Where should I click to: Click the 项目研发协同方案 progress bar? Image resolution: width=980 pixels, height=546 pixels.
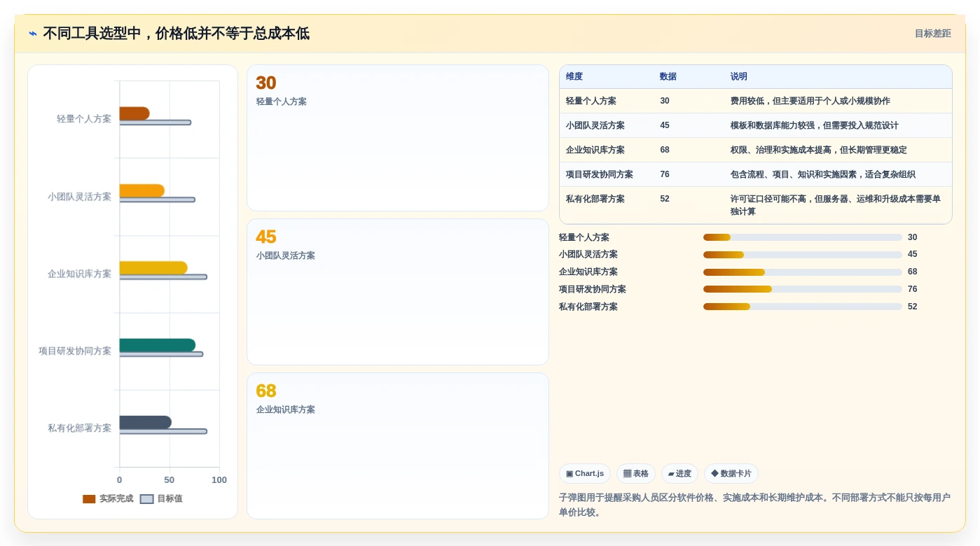click(803, 289)
